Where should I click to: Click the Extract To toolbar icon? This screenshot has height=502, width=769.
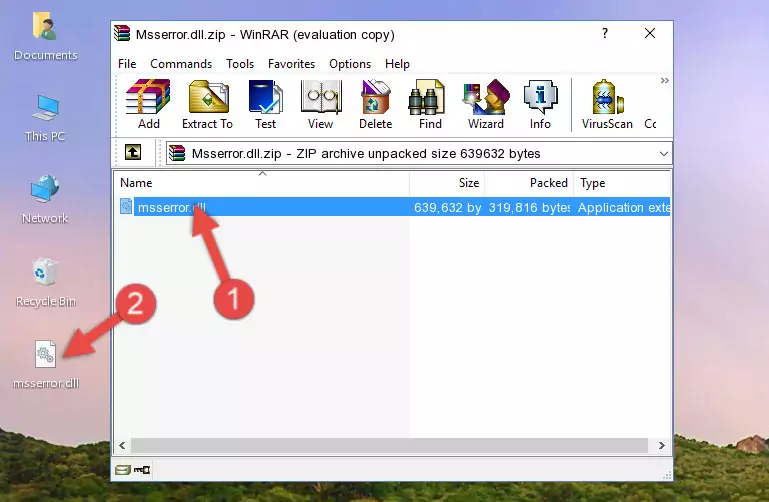(x=207, y=104)
